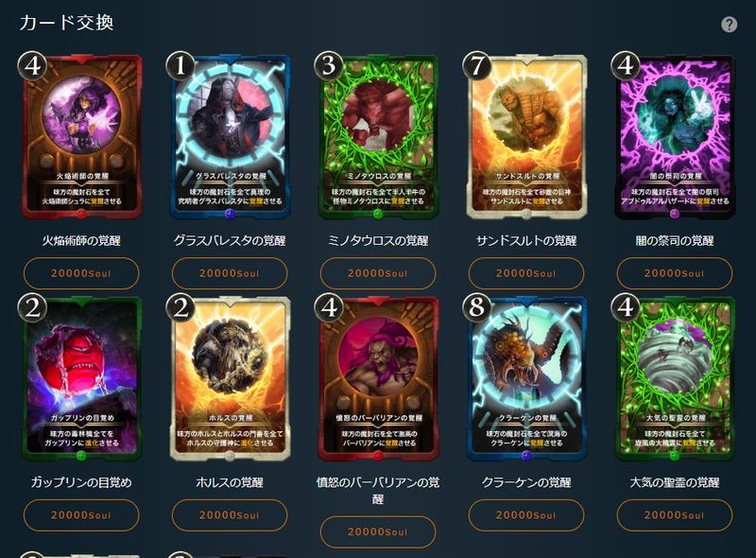The width and height of the screenshot is (756, 558).
Task: Click 20000Soul button under サンドスルトの覚醒
Action: pos(526,273)
